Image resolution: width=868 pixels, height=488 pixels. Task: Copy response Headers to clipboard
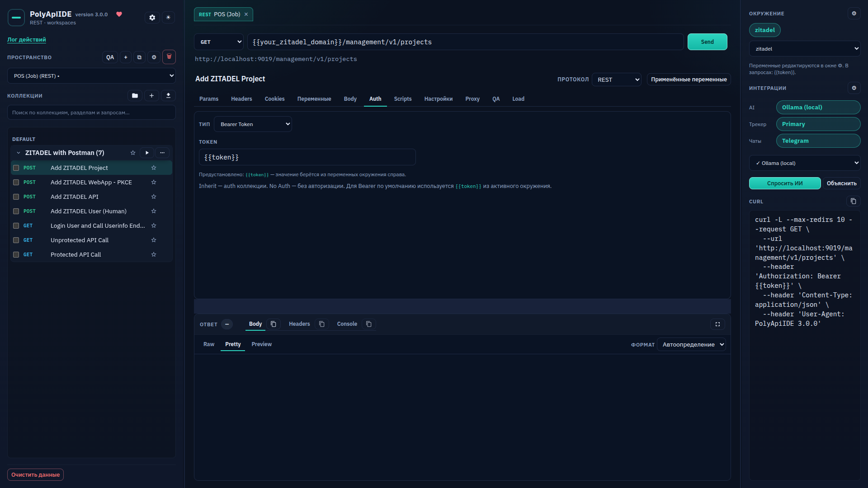point(322,324)
